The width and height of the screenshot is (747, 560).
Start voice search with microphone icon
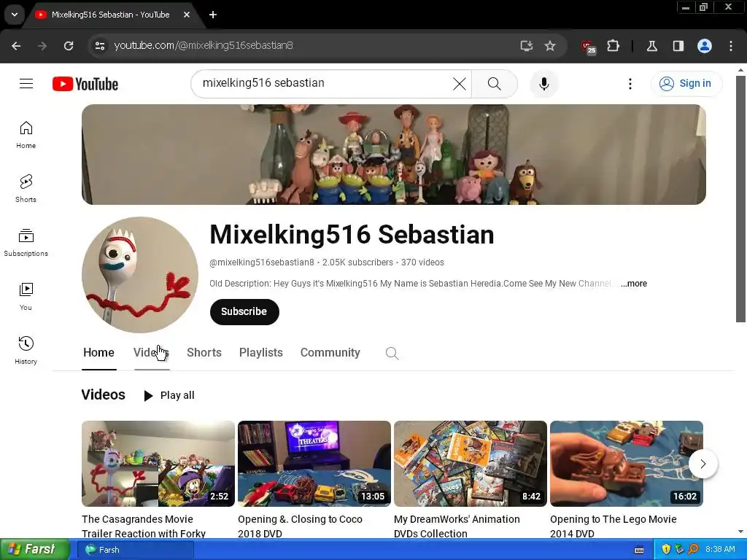544,84
